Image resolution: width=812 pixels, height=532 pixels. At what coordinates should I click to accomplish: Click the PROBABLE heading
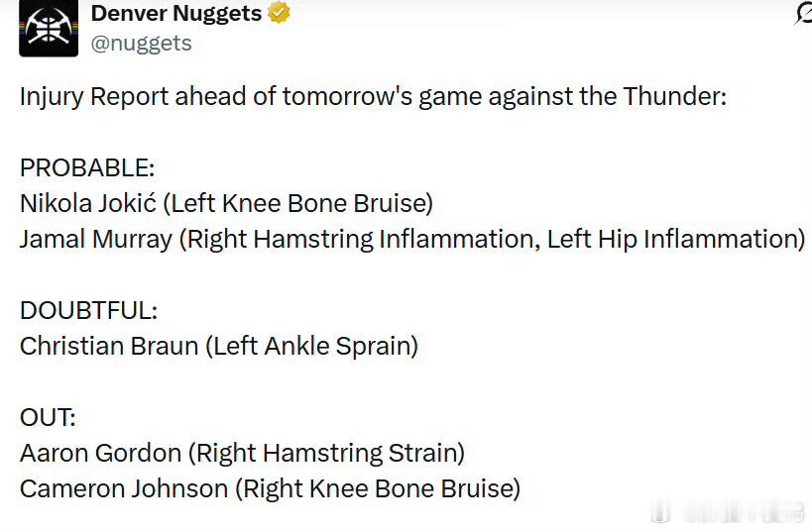pos(87,168)
